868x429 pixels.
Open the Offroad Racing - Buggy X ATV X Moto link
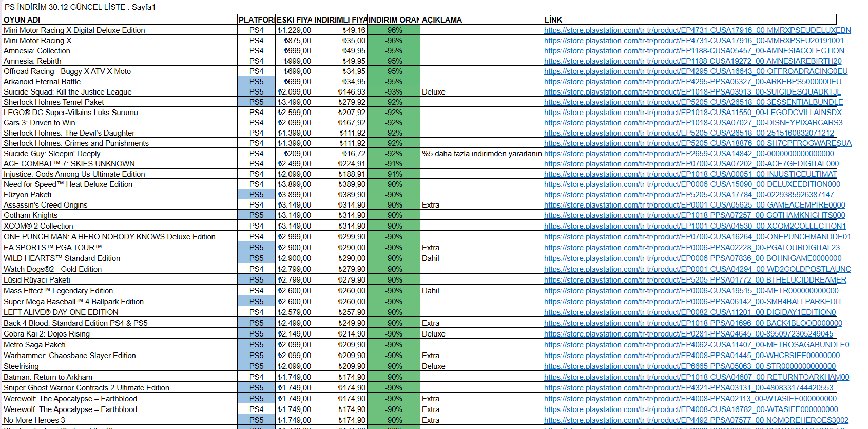pyautogui.click(x=696, y=71)
